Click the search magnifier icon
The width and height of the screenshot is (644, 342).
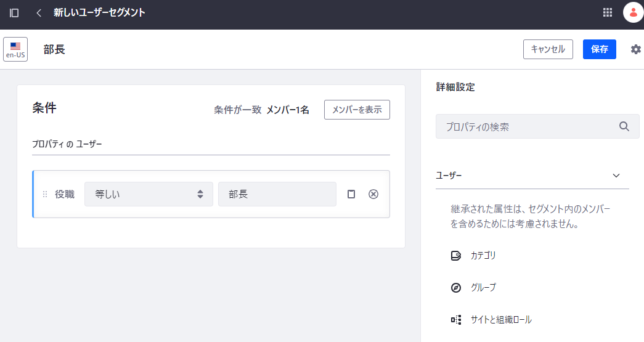point(624,126)
